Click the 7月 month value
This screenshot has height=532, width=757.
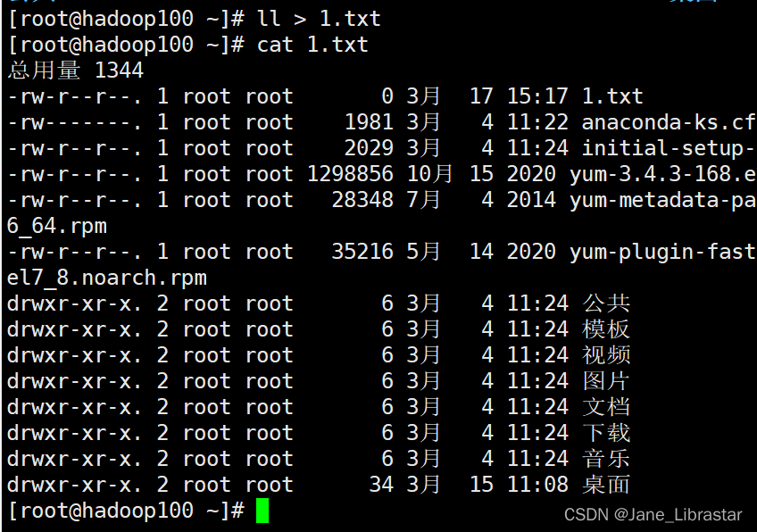click(x=423, y=200)
